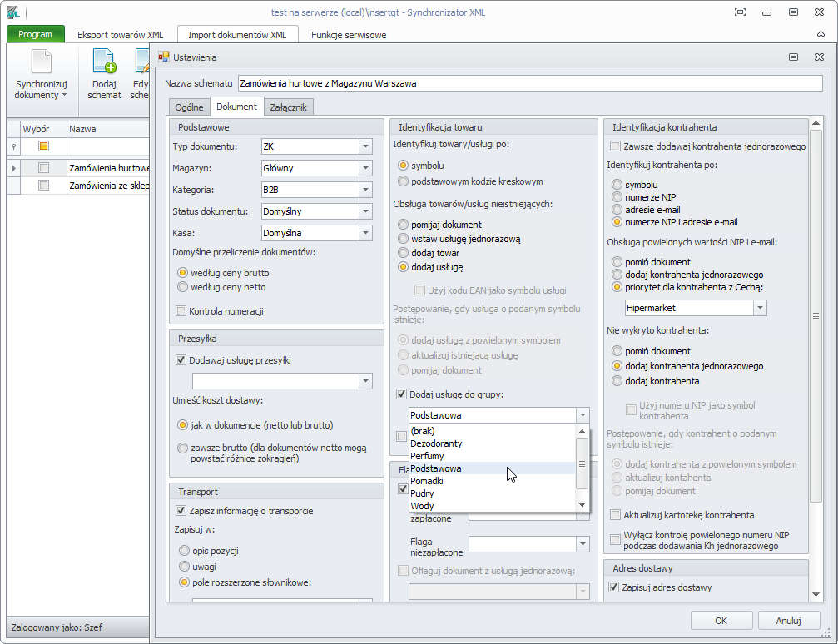Click Anuluj to cancel settings

tap(788, 621)
